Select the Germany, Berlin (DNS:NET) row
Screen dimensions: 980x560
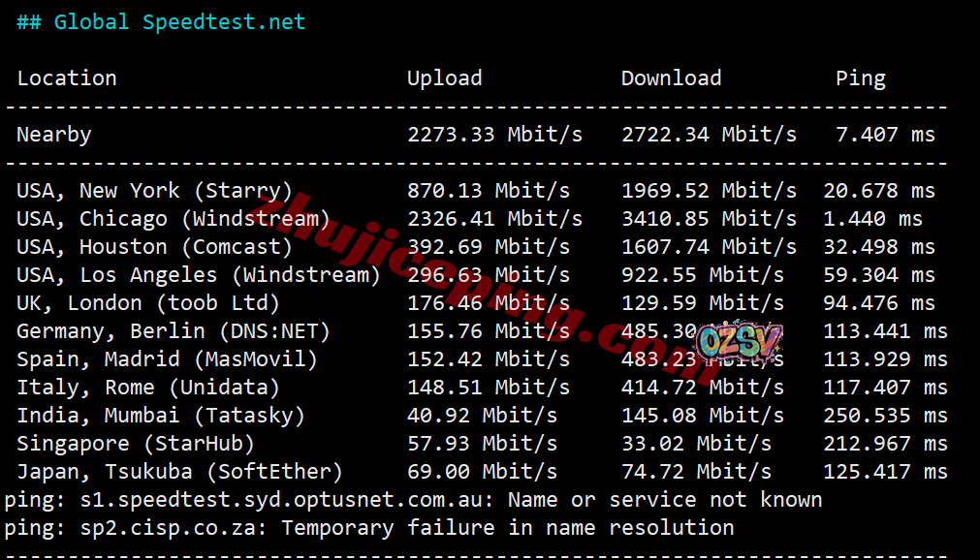click(174, 331)
